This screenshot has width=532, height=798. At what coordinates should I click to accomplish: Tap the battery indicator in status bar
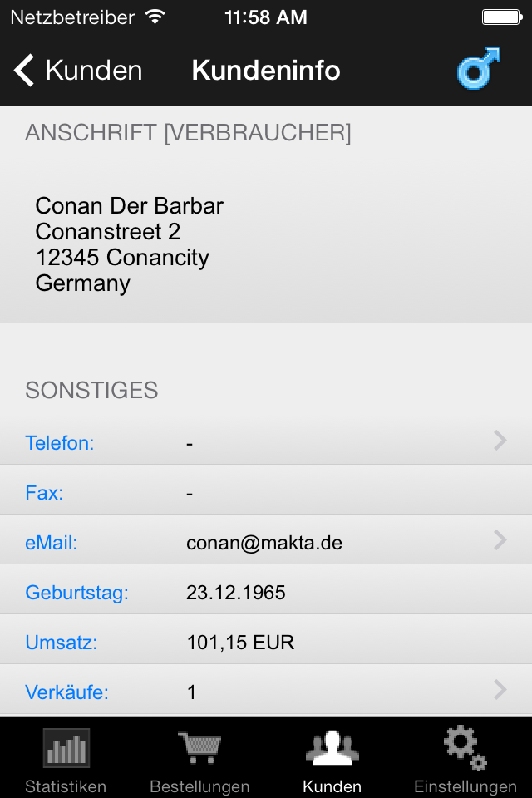[502, 17]
